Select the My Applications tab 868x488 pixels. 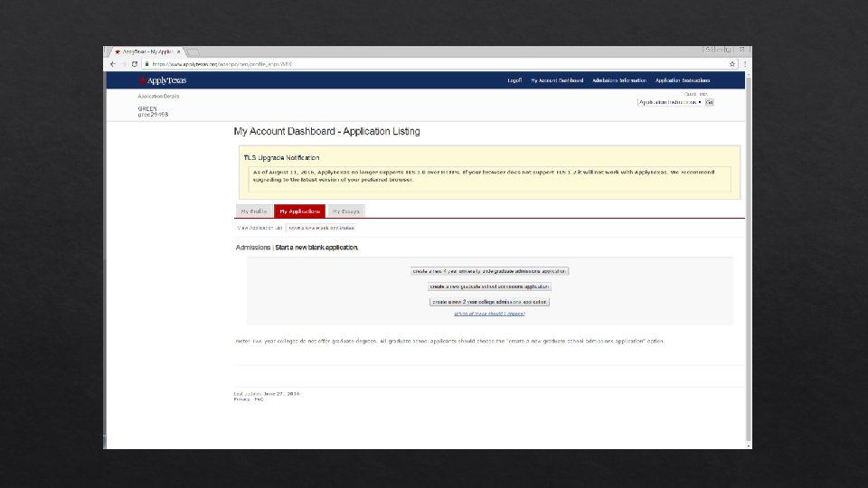coord(299,211)
